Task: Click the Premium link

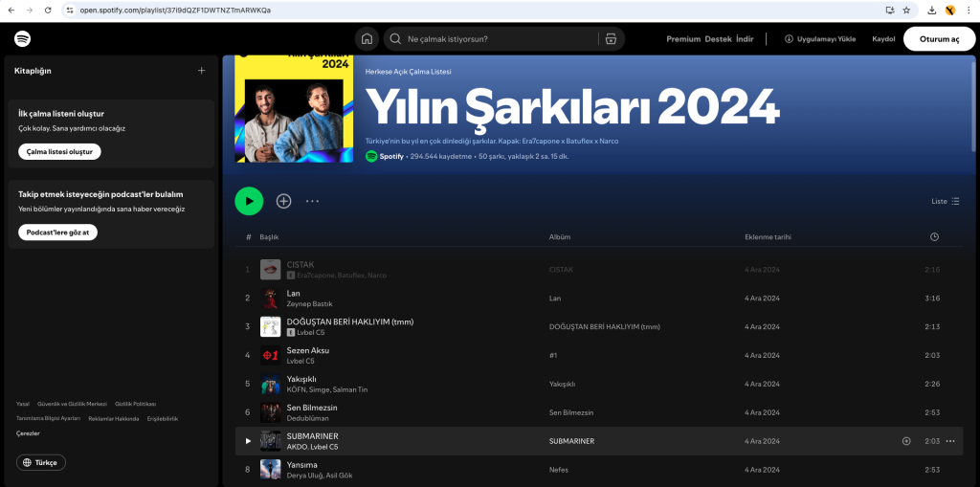Action: (683, 39)
